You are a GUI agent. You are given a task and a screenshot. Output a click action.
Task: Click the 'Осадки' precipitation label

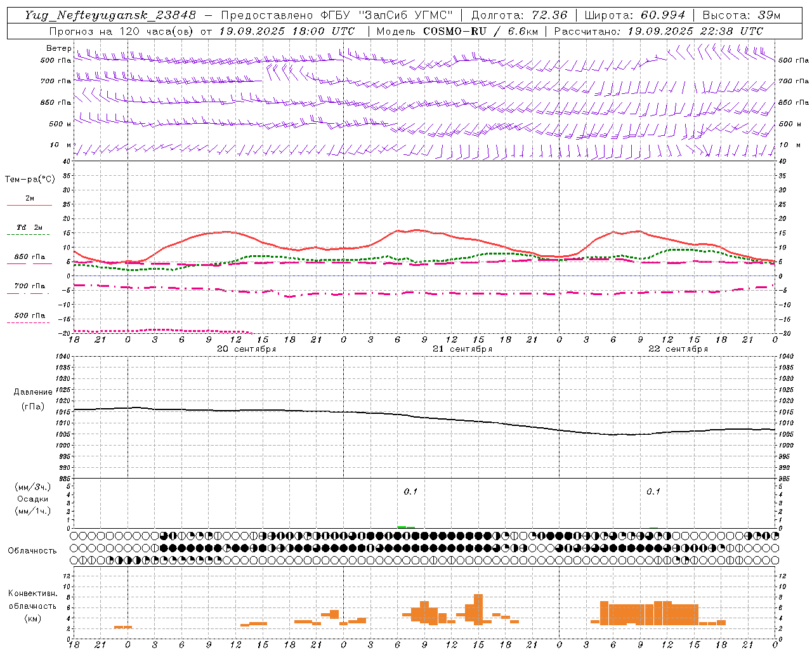(33, 499)
